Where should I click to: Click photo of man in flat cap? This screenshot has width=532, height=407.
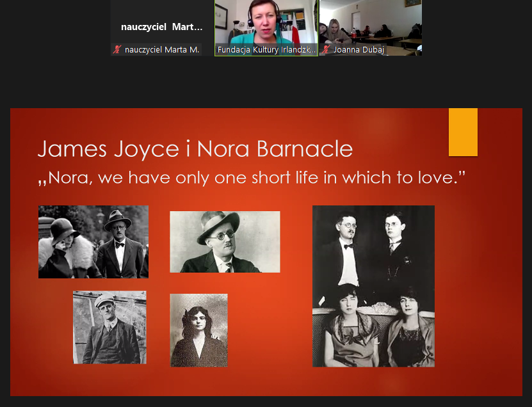[109, 328]
